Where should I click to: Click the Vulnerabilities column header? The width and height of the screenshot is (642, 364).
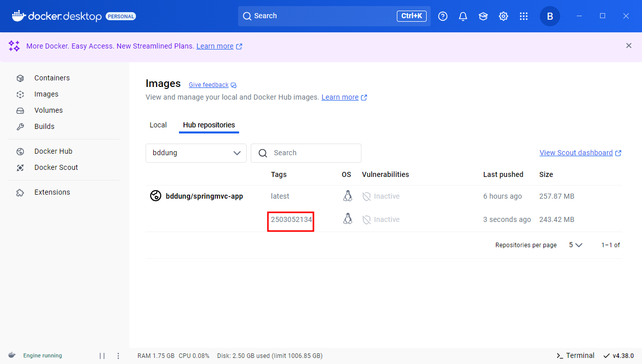[385, 174]
